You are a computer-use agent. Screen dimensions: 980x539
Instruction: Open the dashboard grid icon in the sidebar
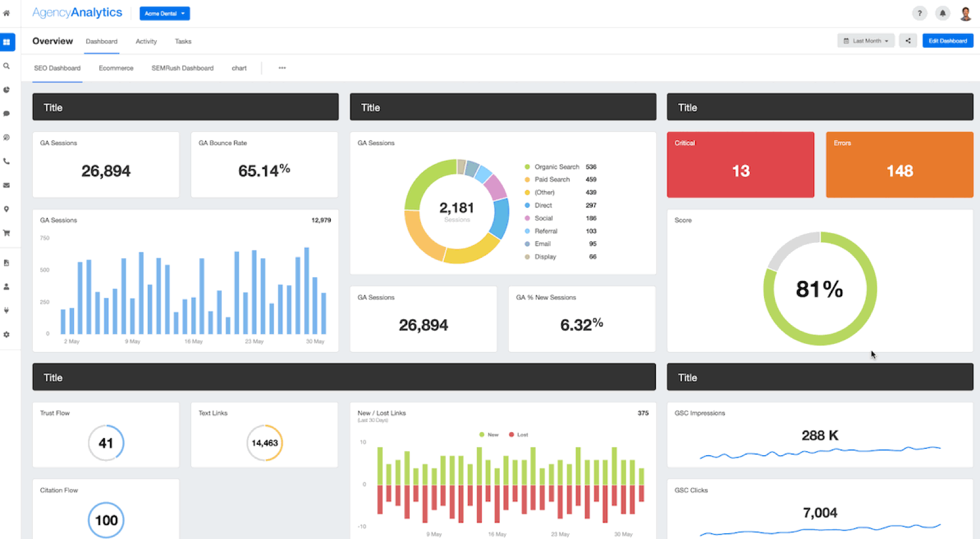pyautogui.click(x=7, y=42)
